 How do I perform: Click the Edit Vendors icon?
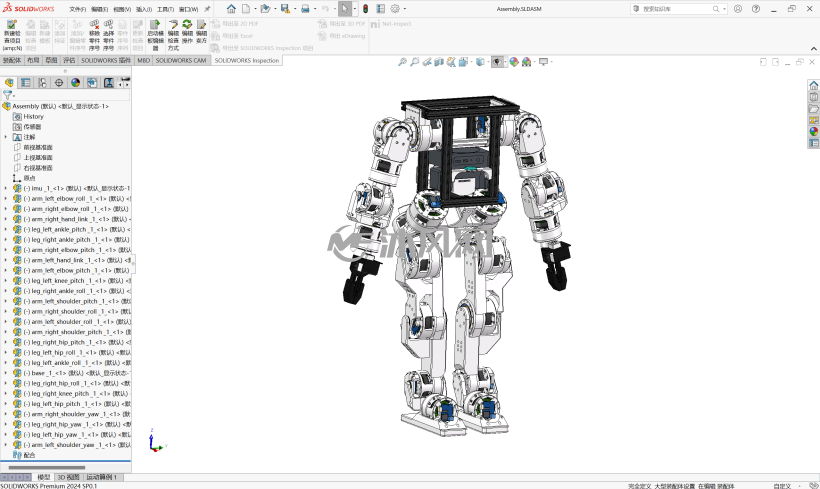(x=201, y=25)
